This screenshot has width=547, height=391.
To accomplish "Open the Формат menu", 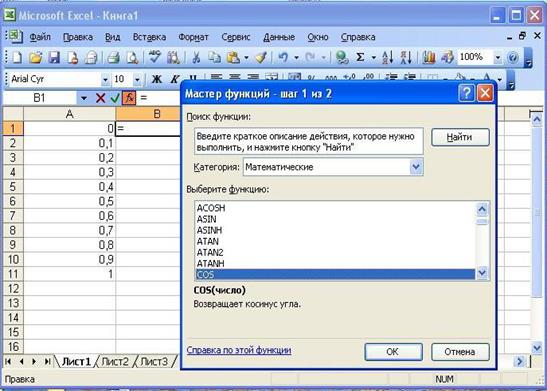I will pyautogui.click(x=193, y=37).
